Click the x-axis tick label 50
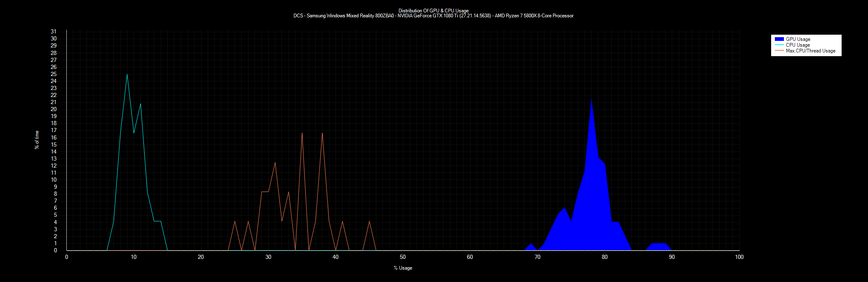 coord(403,257)
